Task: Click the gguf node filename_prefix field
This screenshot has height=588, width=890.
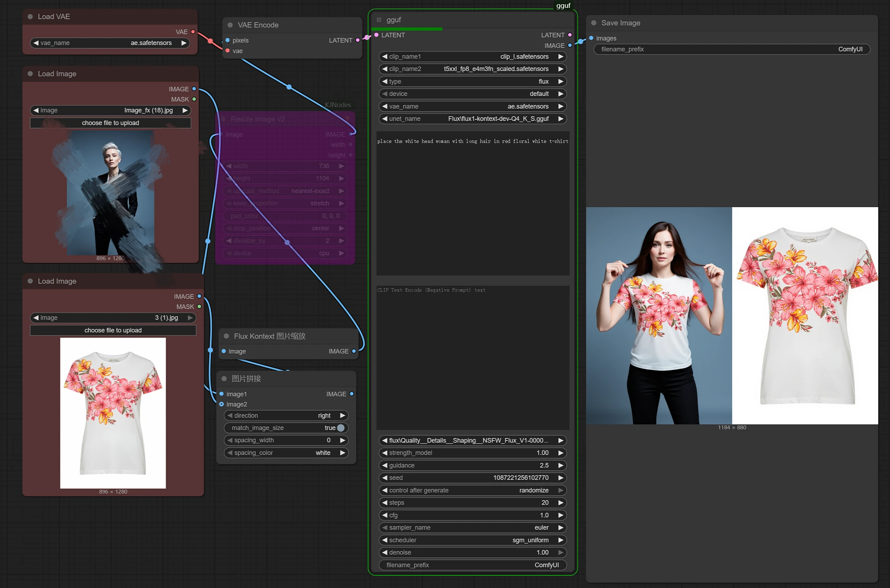Action: click(x=472, y=565)
